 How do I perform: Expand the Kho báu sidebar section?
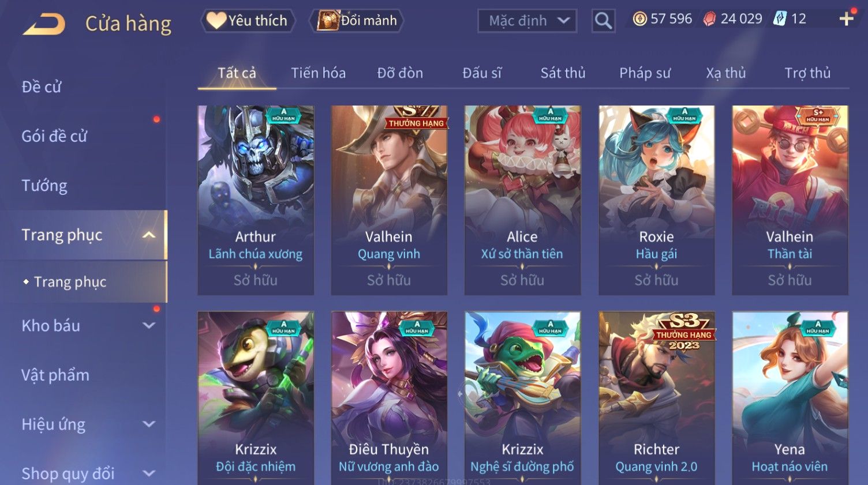[149, 325]
